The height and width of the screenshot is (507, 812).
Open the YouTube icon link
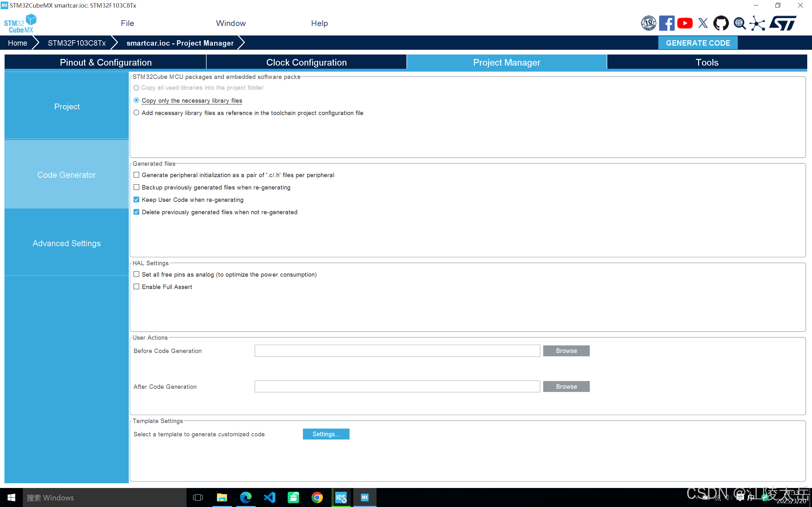point(684,23)
